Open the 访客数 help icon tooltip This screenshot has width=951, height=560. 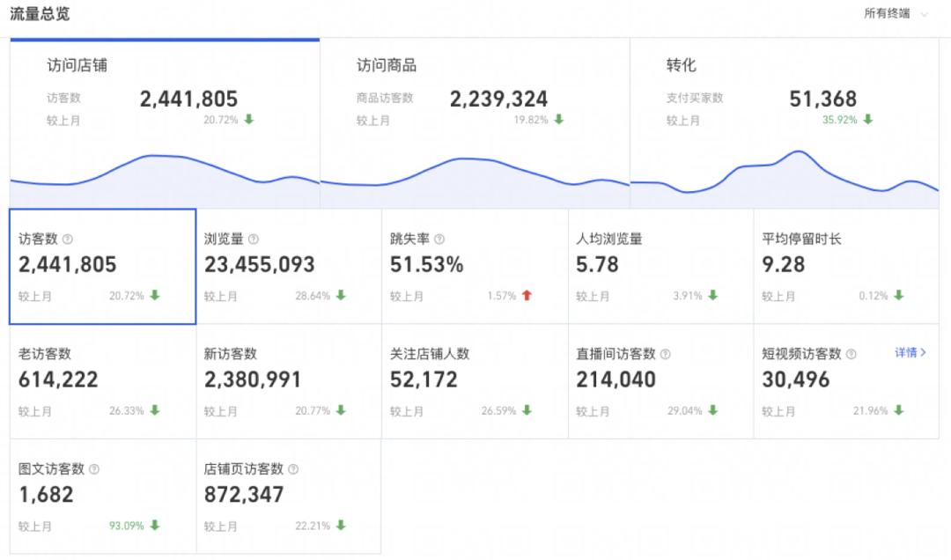pyautogui.click(x=67, y=238)
